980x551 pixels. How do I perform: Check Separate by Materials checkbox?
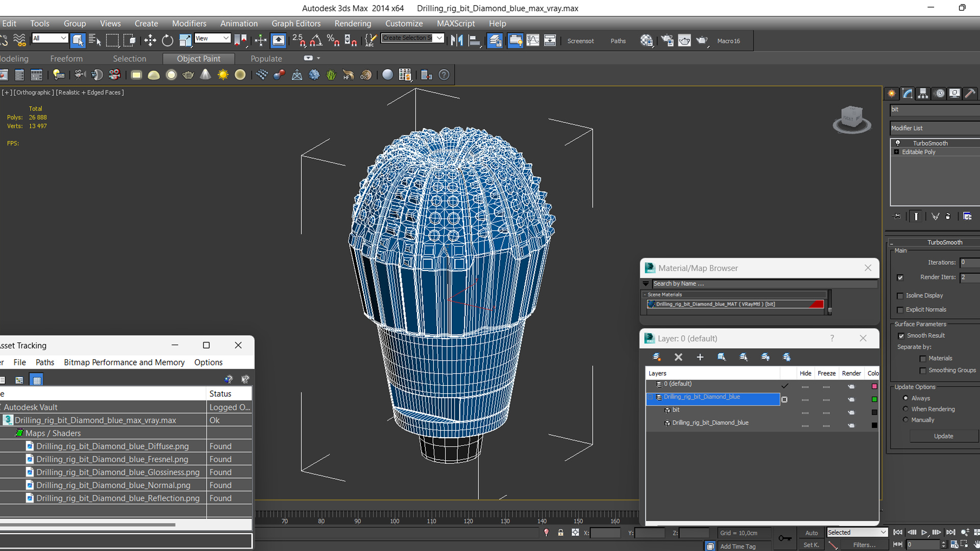[923, 359]
